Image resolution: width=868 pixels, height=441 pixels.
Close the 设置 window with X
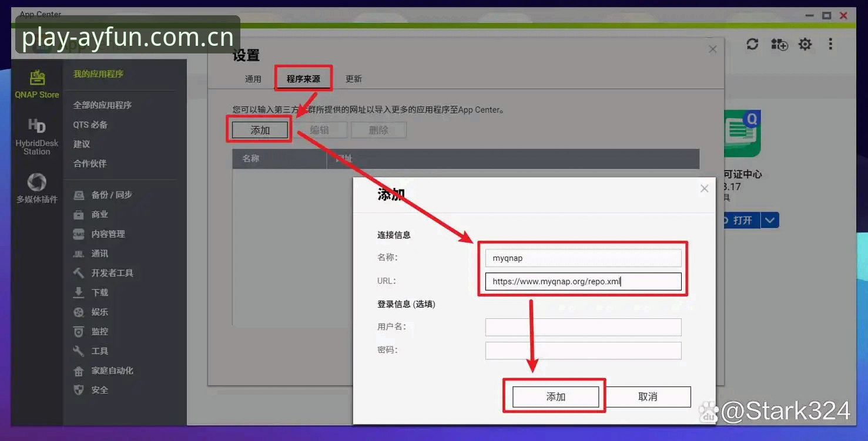(x=713, y=49)
